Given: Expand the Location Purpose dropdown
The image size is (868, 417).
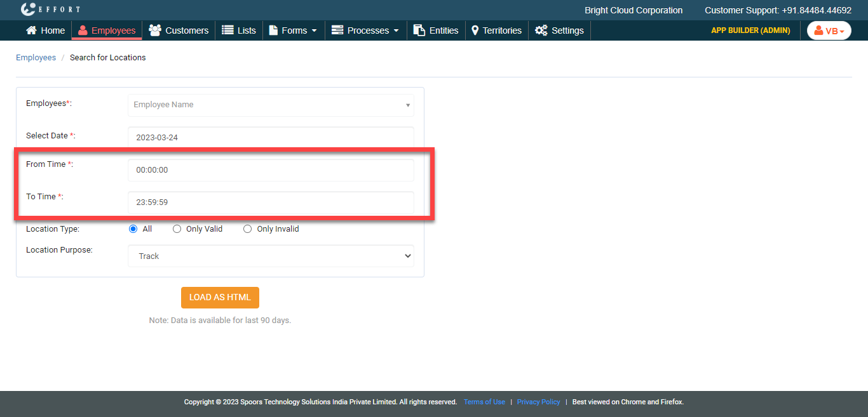Looking at the screenshot, I should [x=271, y=256].
